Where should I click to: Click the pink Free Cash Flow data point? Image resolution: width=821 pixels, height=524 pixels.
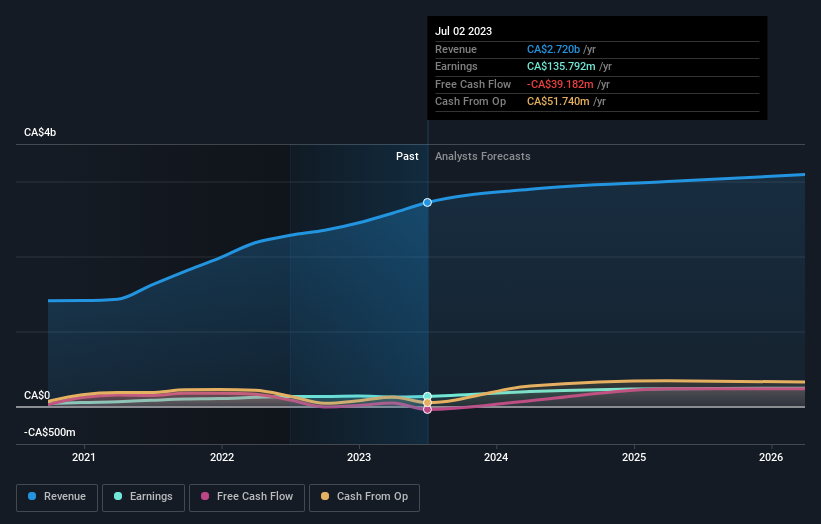(x=427, y=409)
